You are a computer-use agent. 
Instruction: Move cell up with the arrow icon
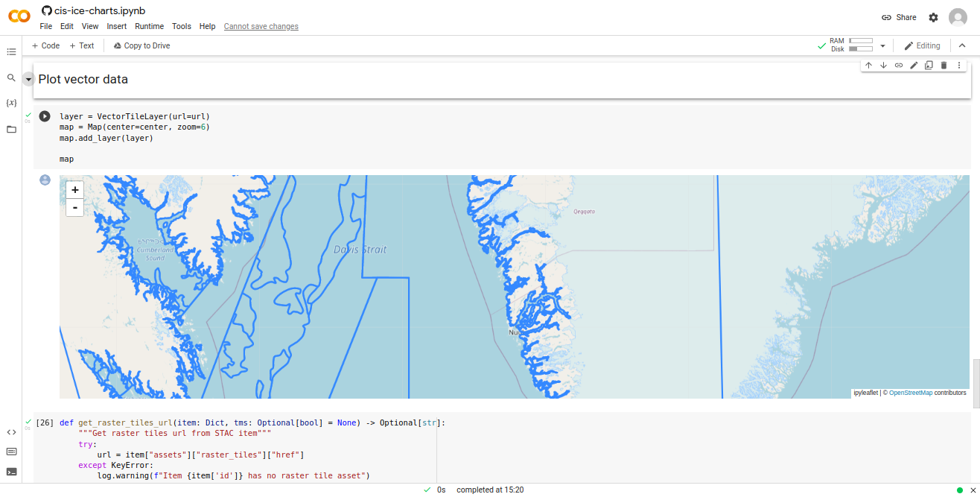click(x=868, y=66)
